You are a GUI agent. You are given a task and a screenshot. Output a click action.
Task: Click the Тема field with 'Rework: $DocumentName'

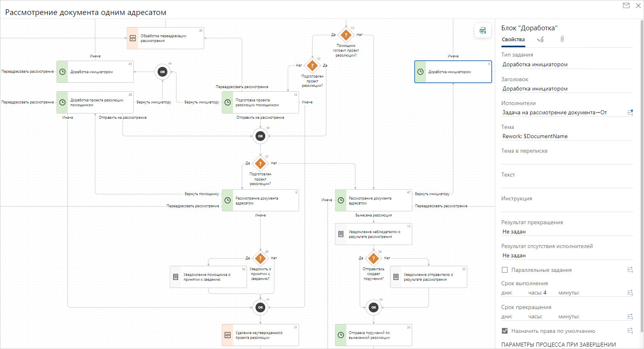tap(566, 136)
